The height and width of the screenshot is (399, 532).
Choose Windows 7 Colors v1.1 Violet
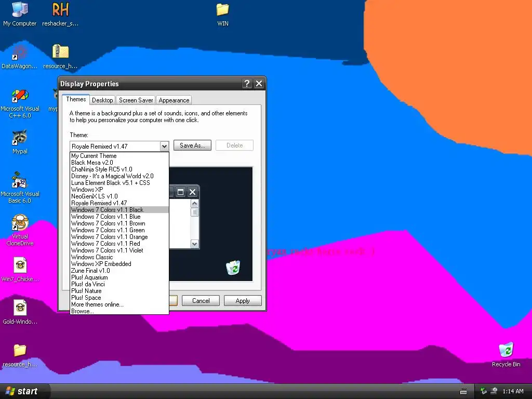119,250
